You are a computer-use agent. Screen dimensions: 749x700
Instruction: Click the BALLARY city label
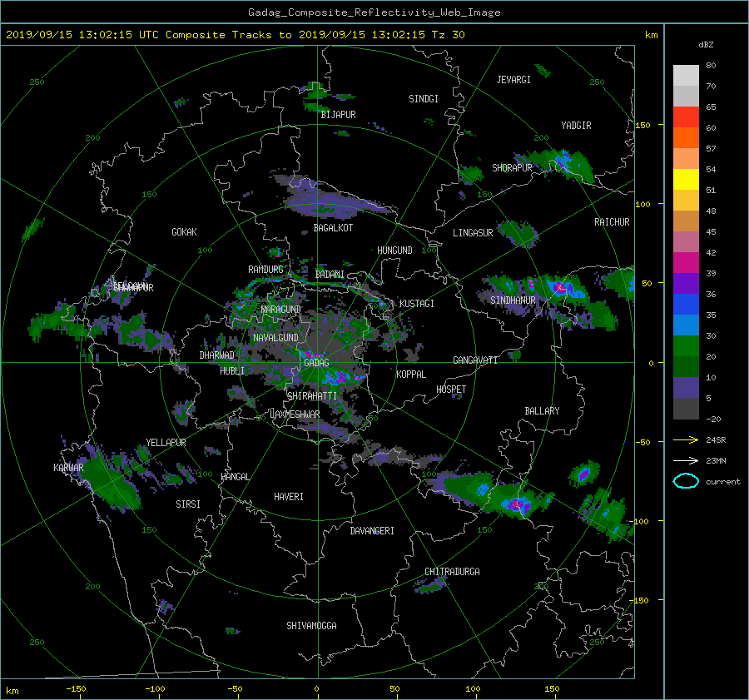click(542, 411)
